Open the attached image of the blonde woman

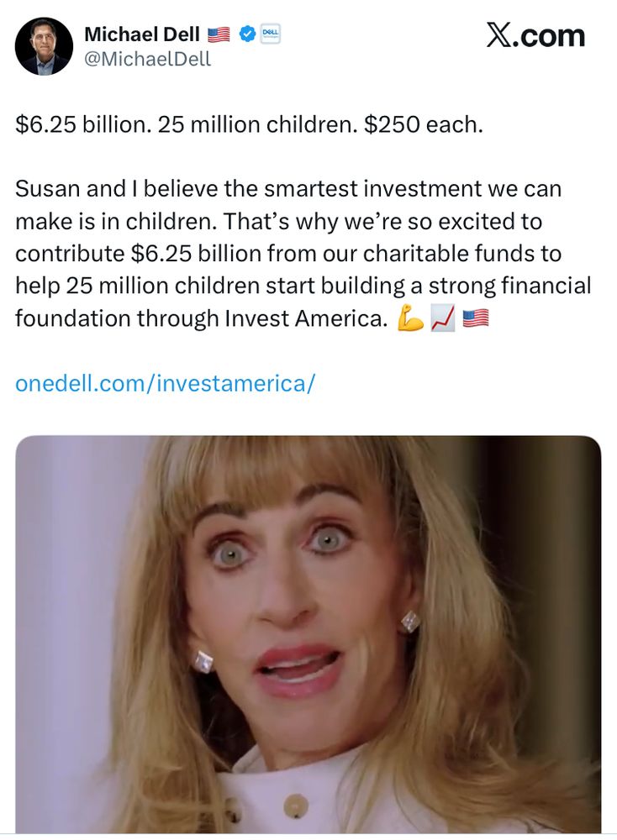pos(308,634)
